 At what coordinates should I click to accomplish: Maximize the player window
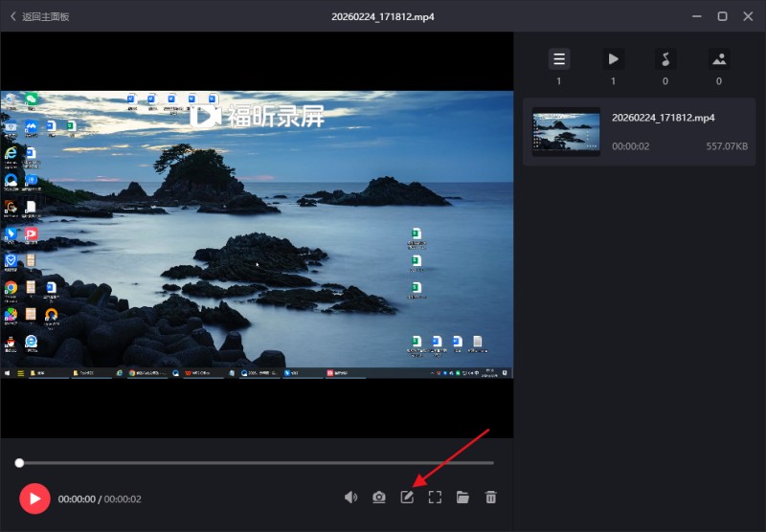pyautogui.click(x=722, y=16)
